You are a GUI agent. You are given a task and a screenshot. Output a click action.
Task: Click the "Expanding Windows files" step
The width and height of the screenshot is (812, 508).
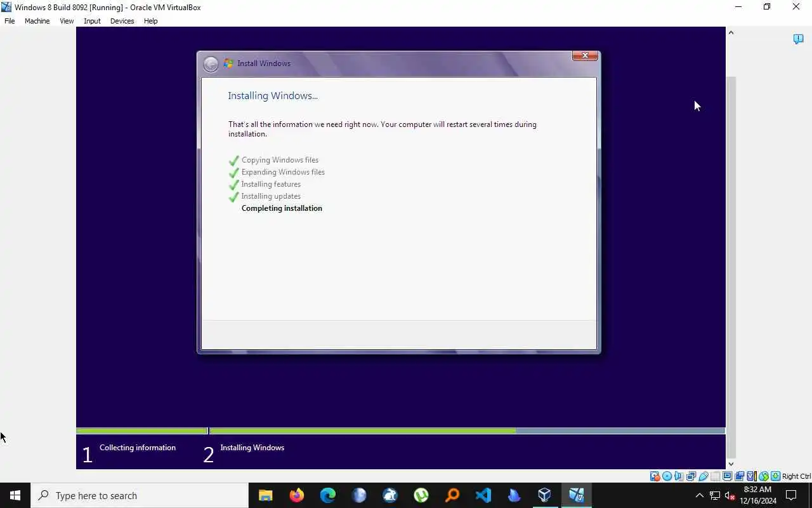[x=283, y=172]
